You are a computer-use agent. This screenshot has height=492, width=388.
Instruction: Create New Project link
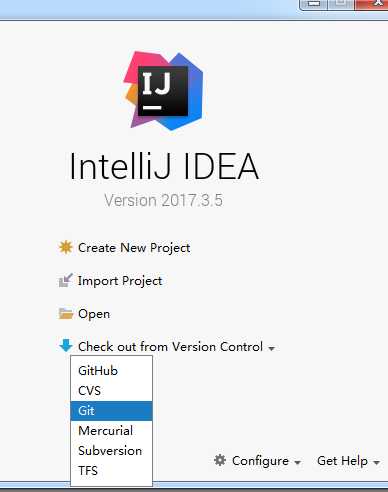pyautogui.click(x=134, y=248)
